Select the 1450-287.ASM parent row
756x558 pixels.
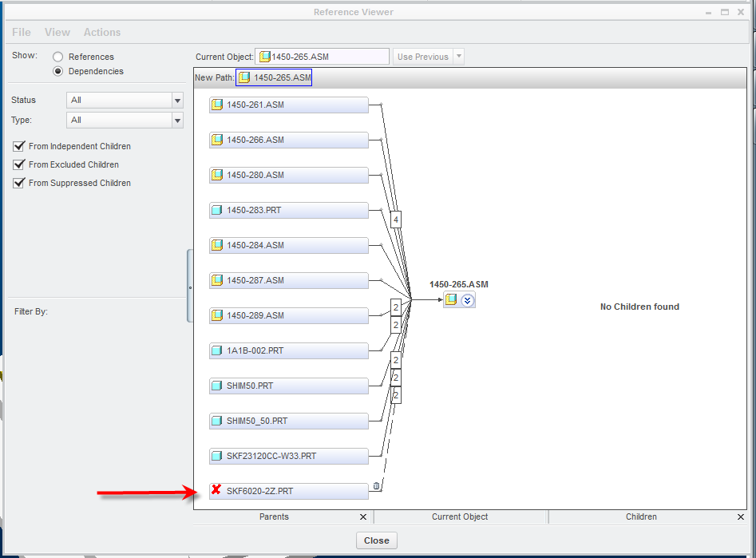289,280
